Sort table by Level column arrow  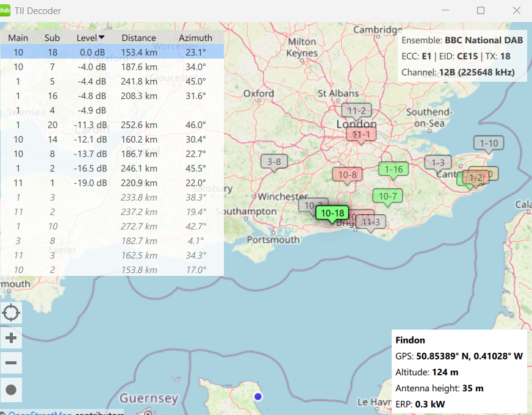pyautogui.click(x=101, y=38)
